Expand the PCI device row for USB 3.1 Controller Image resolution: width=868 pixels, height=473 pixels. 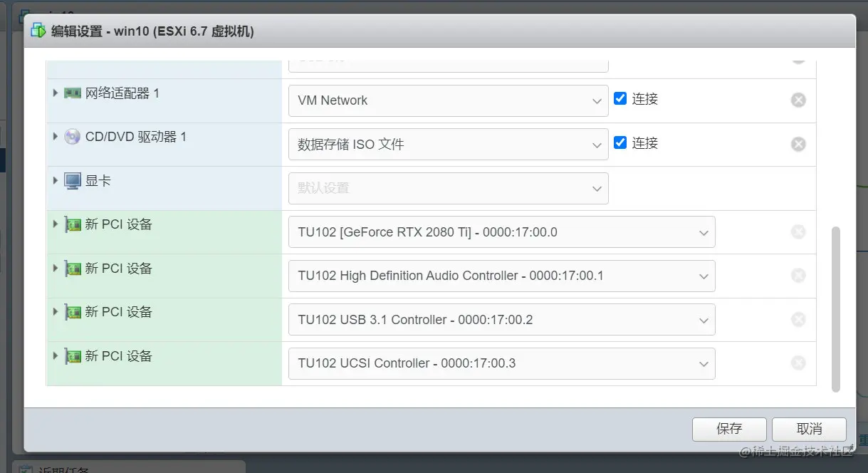click(x=56, y=312)
